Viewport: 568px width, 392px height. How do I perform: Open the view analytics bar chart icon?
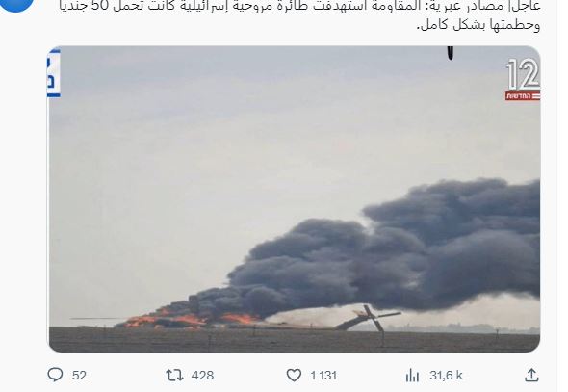pos(412,375)
